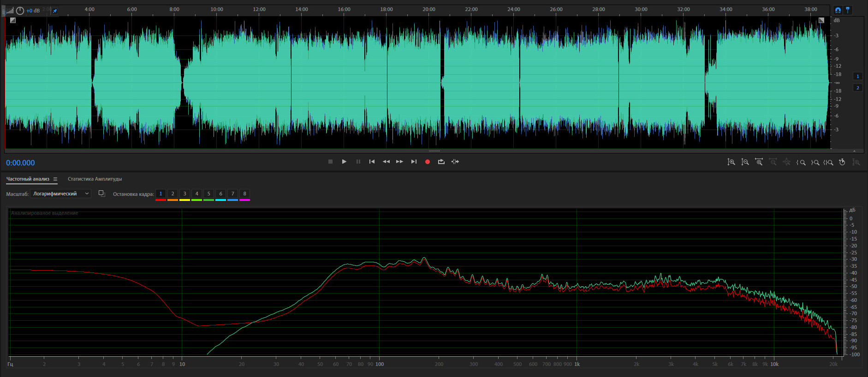
Task: Click the 10:00 mark on the time ruler
Action: [x=217, y=9]
